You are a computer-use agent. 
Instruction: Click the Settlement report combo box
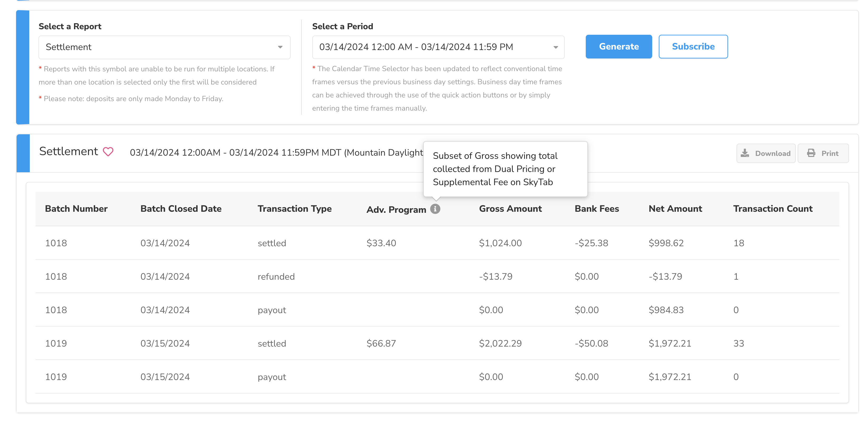point(158,47)
